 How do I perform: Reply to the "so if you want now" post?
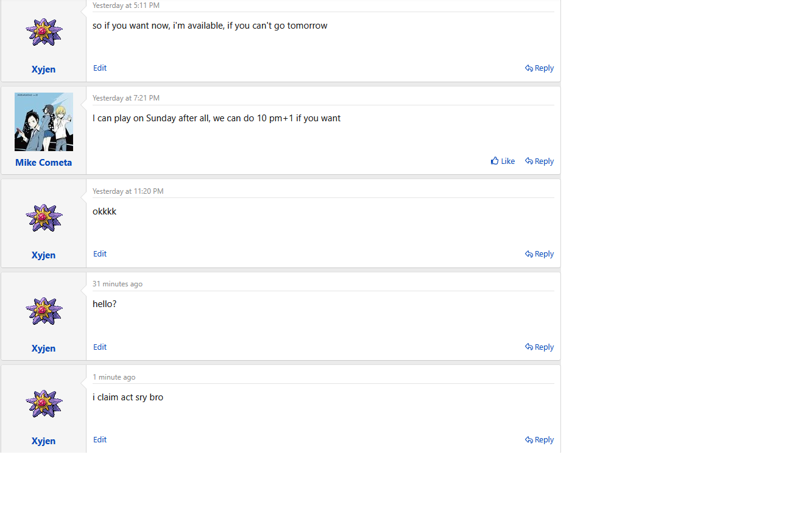click(540, 68)
